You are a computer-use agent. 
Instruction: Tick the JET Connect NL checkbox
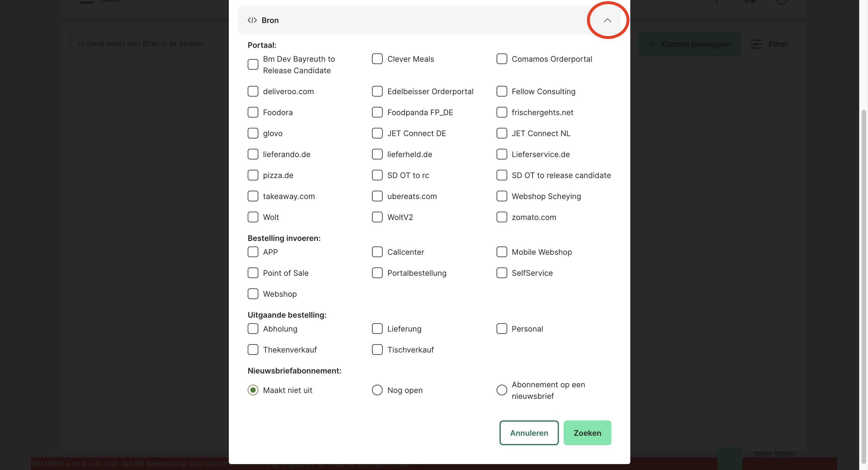[x=501, y=133]
